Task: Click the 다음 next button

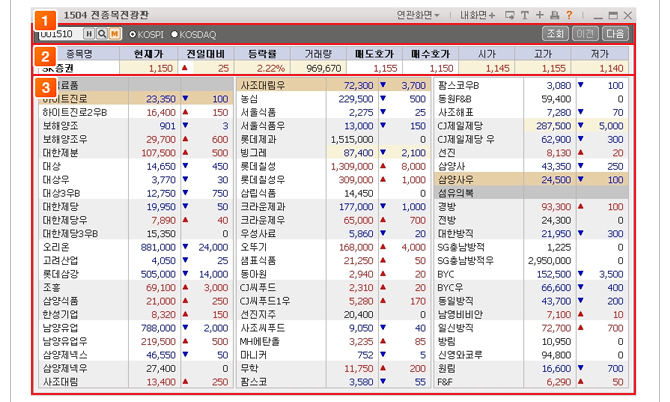Action: (613, 34)
